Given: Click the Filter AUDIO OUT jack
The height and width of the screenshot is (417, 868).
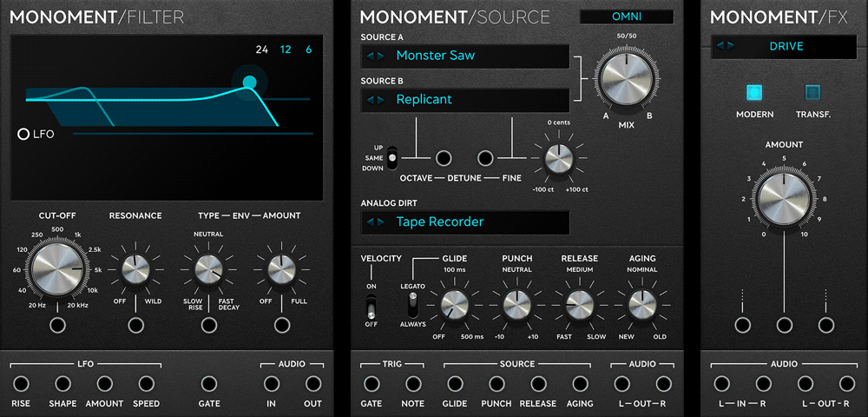Looking at the screenshot, I should click(312, 384).
